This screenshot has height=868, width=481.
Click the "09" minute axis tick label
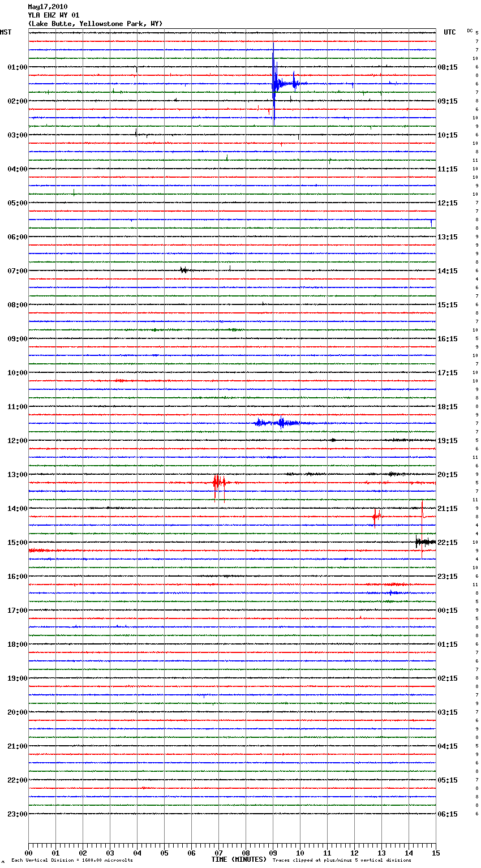(273, 853)
